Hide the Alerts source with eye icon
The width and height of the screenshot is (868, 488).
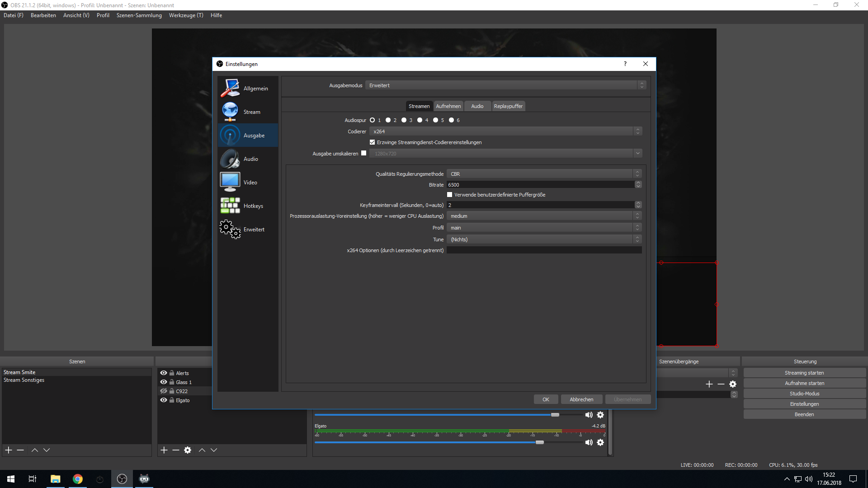(x=164, y=373)
